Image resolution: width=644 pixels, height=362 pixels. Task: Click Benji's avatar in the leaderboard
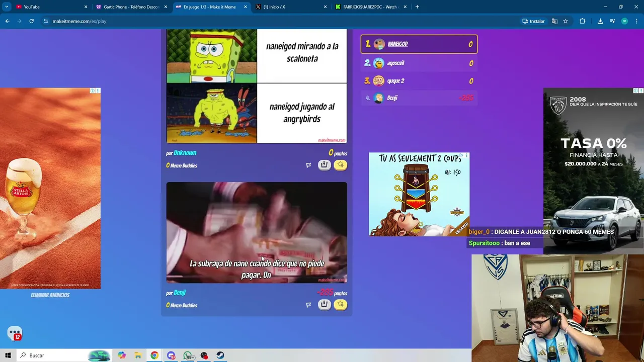[x=379, y=98]
